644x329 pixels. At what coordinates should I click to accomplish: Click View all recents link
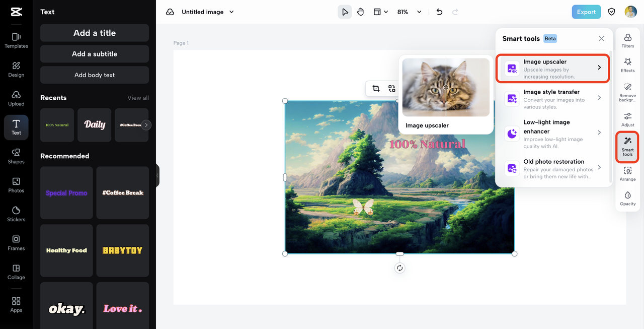point(138,98)
